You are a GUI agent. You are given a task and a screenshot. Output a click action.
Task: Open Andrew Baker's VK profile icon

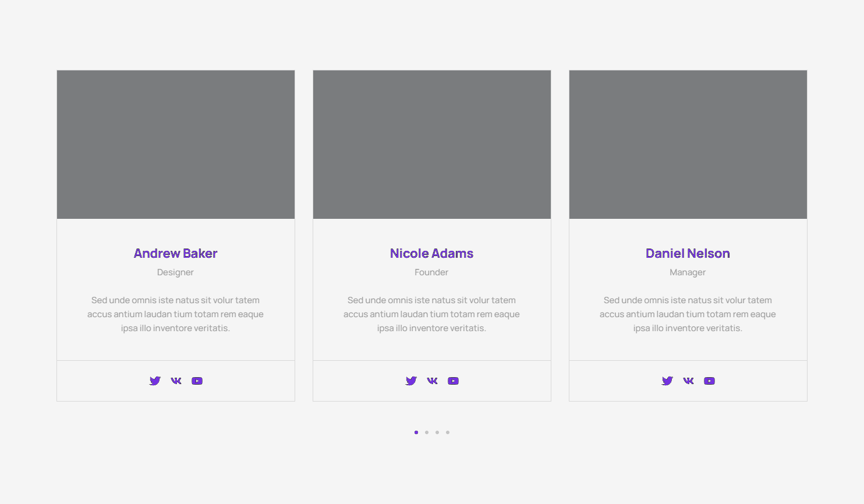(x=176, y=381)
